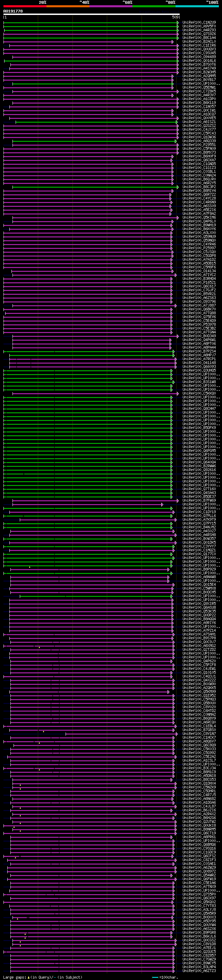This screenshot has width=222, height=980.
Task: Select the UniRef100_B2W3H5 label
Action: pyautogui.click(x=199, y=72)
